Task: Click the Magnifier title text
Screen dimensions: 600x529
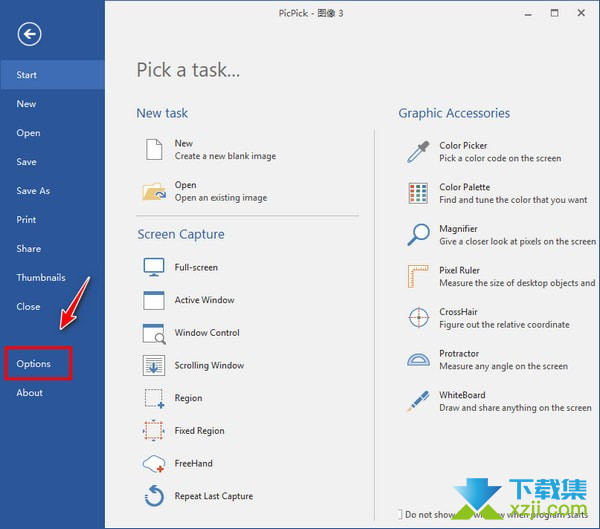Action: click(458, 229)
